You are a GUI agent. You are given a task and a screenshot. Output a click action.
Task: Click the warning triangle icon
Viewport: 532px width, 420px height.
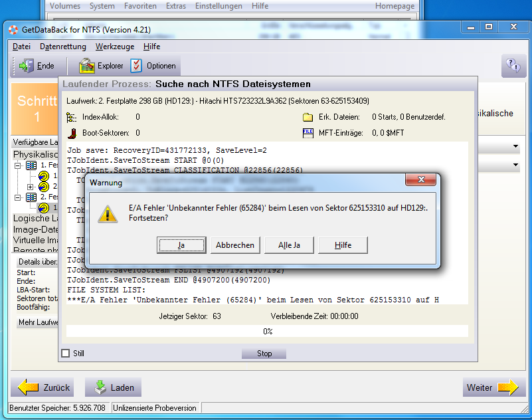108,214
